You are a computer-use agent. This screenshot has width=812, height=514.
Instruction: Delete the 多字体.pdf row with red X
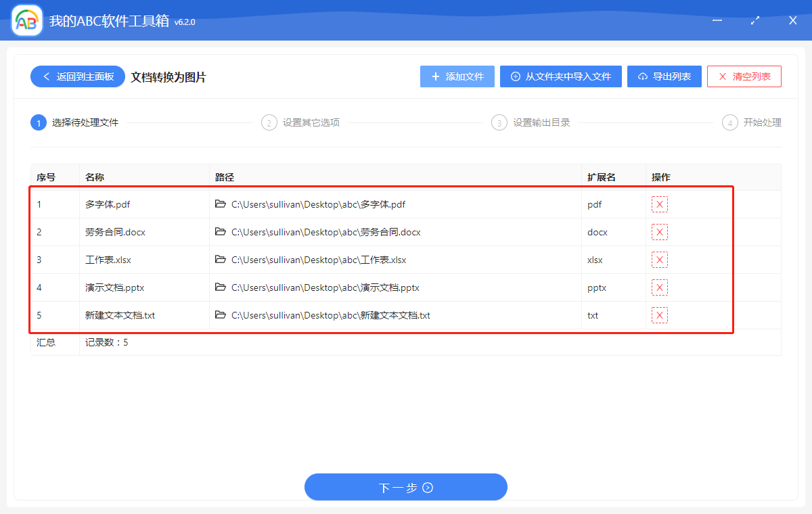tap(659, 204)
